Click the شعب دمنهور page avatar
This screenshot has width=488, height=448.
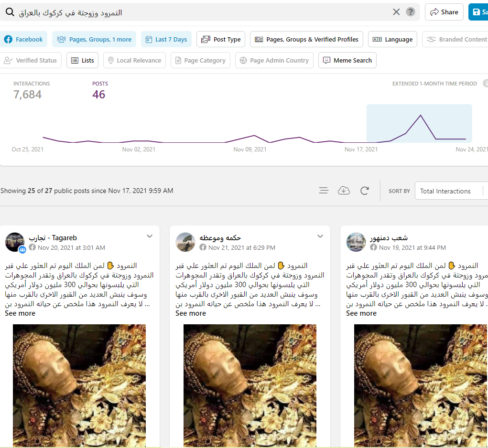[x=356, y=242]
